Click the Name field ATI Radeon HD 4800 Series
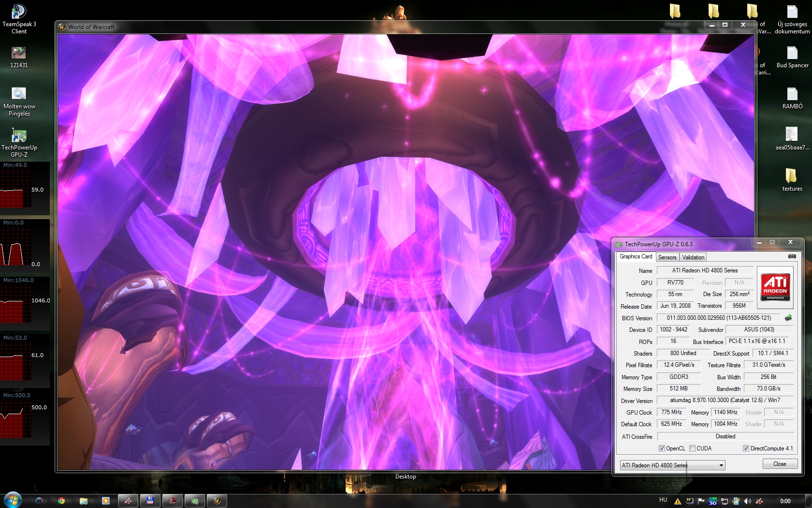Image resolution: width=812 pixels, height=508 pixels. [705, 270]
